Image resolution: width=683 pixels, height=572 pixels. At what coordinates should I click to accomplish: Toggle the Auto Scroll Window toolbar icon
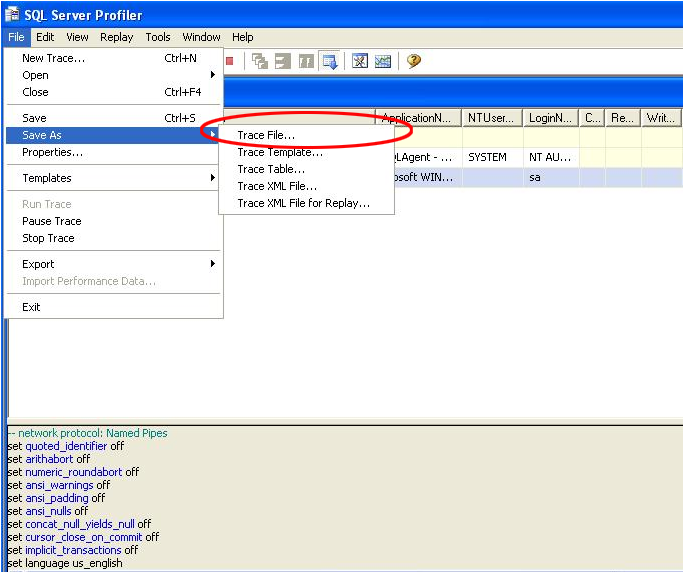point(331,61)
